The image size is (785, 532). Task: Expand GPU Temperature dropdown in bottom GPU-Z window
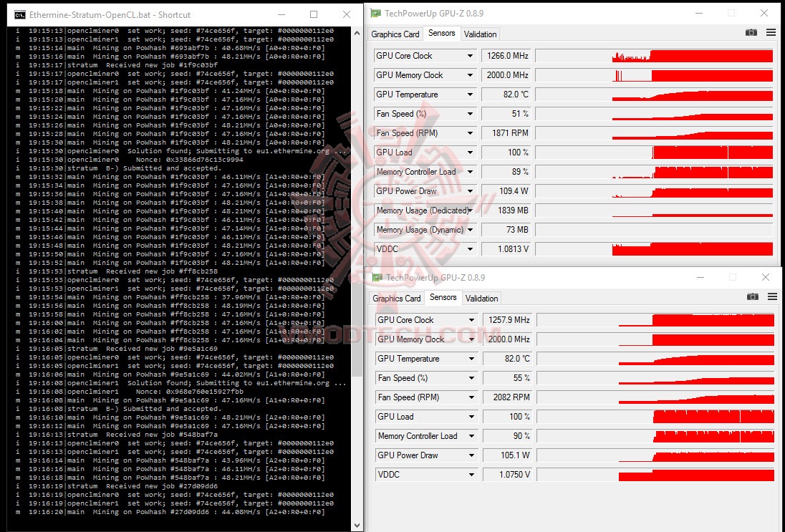click(471, 359)
